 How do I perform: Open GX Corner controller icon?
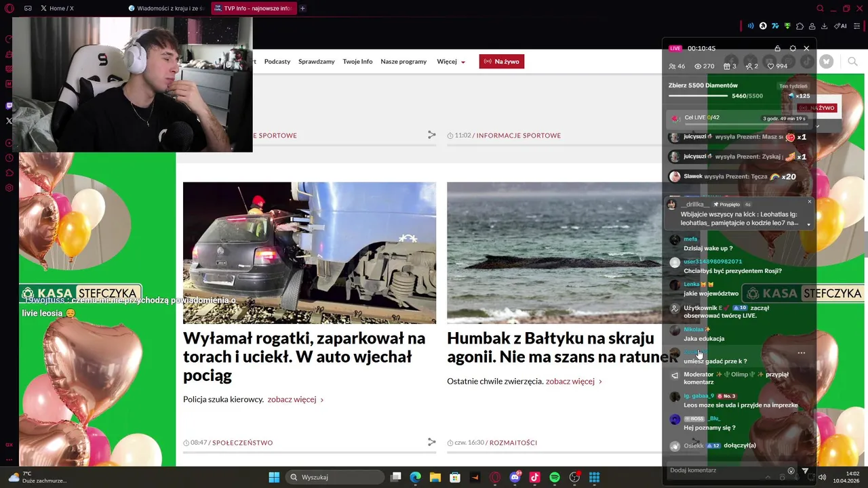tap(28, 8)
